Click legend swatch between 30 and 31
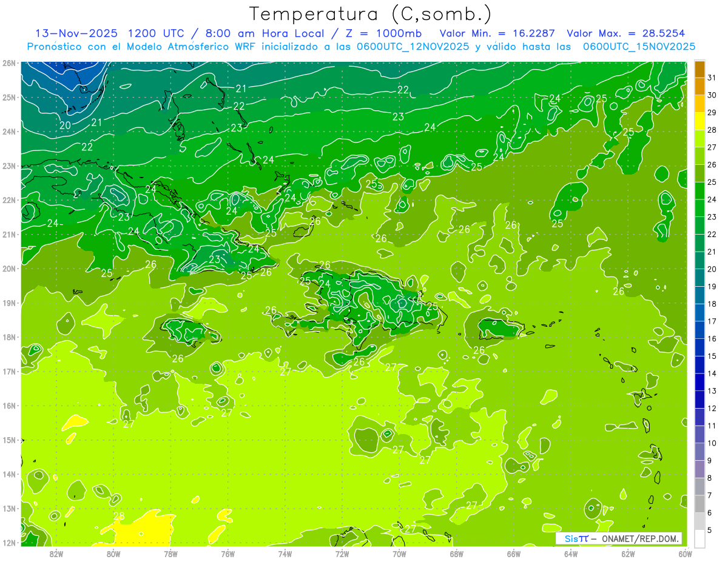 click(700, 87)
